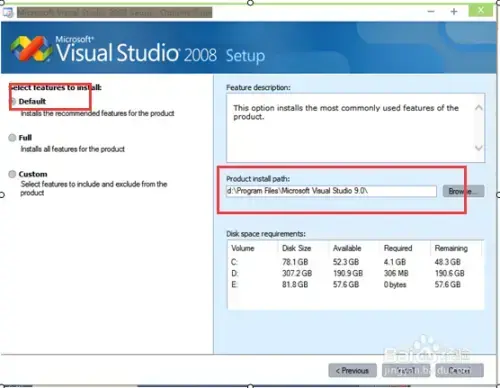Click the Volume column header
This screenshot has height=388, width=500.
coord(243,248)
